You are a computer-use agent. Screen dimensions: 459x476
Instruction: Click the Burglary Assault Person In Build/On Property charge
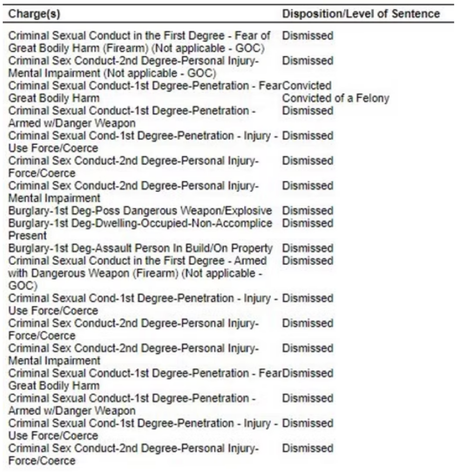click(140, 248)
